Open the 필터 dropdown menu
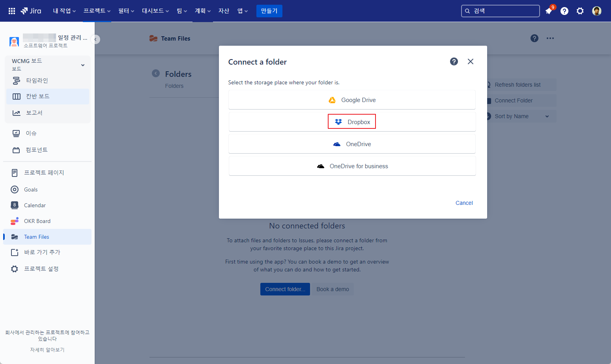Screen dimensions: 611x364 [126, 11]
